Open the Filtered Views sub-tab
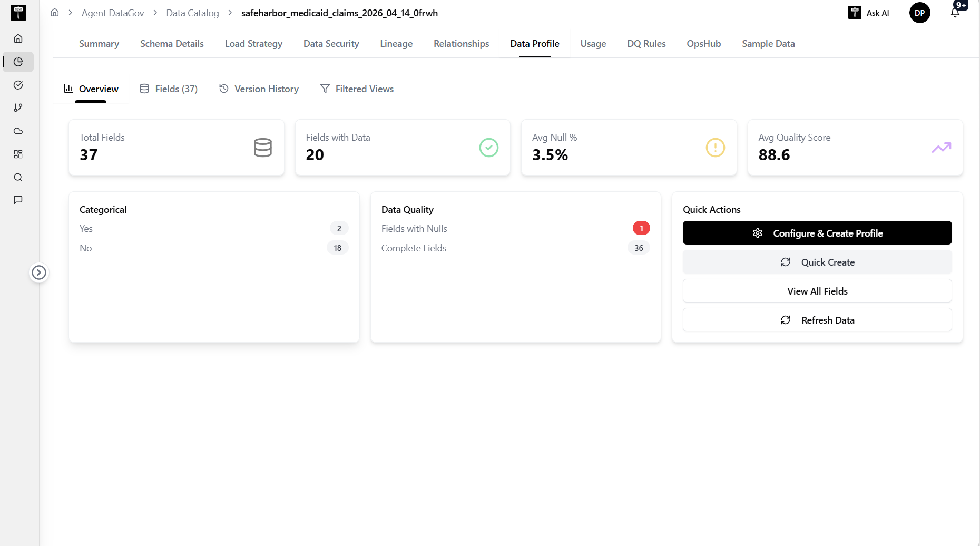 coord(357,89)
